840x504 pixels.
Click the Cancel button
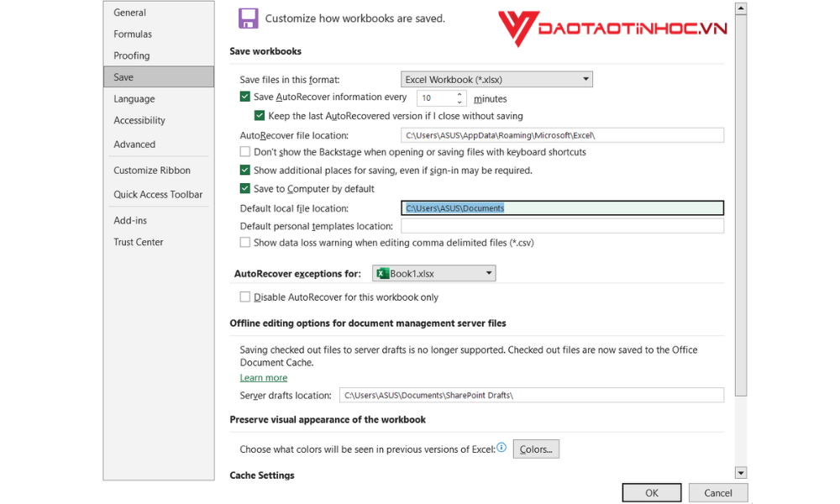pyautogui.click(x=718, y=492)
